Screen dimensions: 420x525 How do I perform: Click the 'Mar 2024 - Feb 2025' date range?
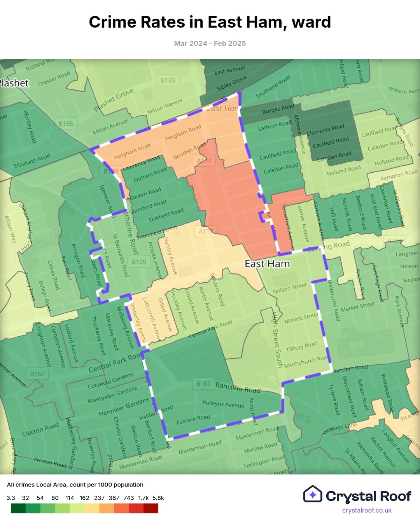tap(210, 44)
